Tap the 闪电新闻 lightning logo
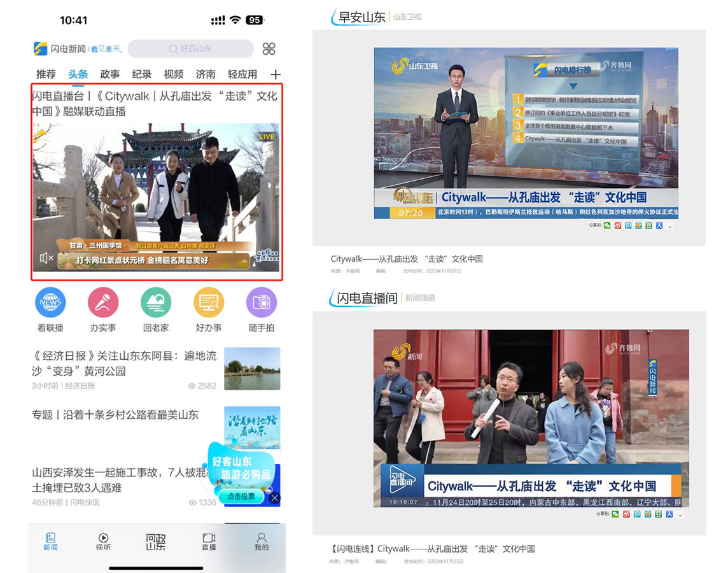 click(40, 49)
